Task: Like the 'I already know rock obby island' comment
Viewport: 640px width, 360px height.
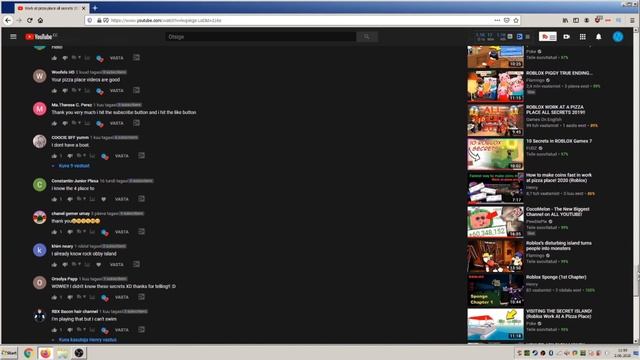Action: (x=54, y=264)
